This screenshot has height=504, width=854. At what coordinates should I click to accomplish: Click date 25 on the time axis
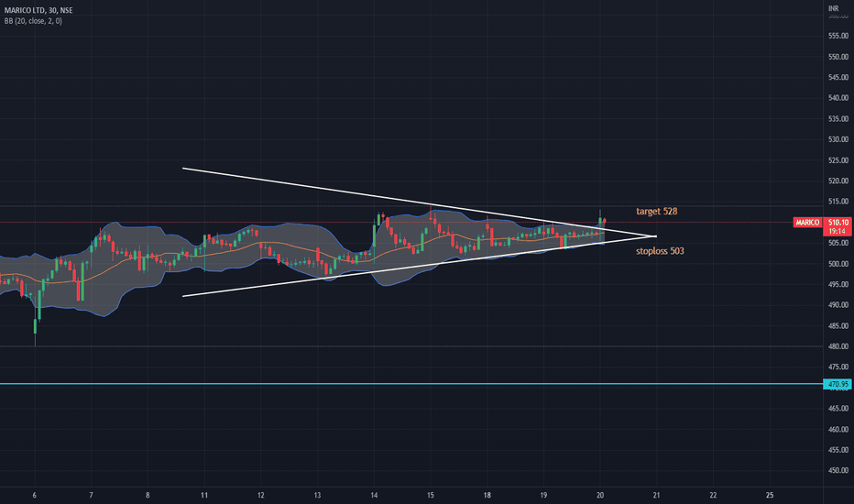click(x=770, y=495)
